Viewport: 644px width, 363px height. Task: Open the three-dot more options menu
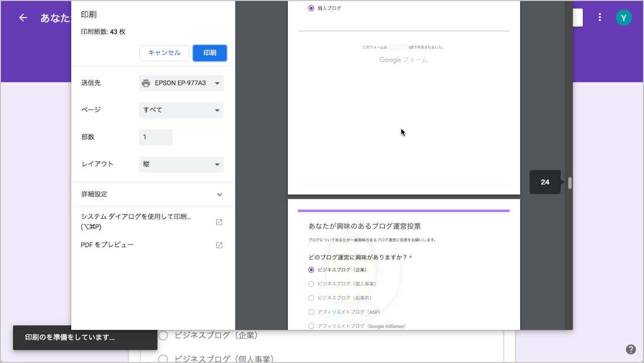[599, 18]
